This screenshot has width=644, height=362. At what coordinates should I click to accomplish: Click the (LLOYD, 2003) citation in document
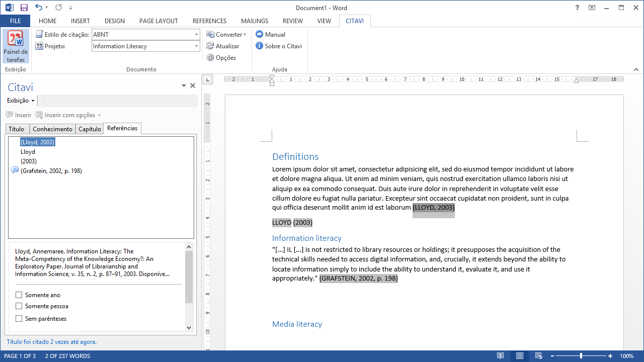pyautogui.click(x=434, y=208)
